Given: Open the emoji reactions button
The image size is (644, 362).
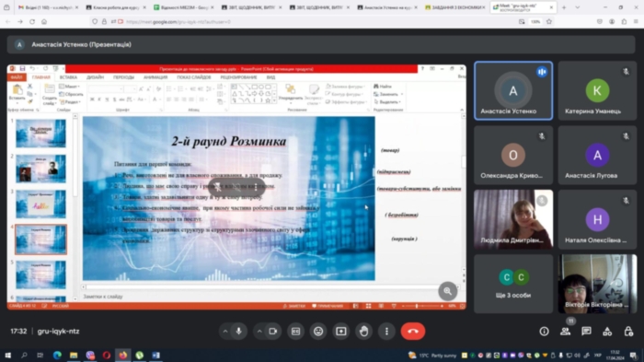Looking at the screenshot, I should [x=318, y=332].
